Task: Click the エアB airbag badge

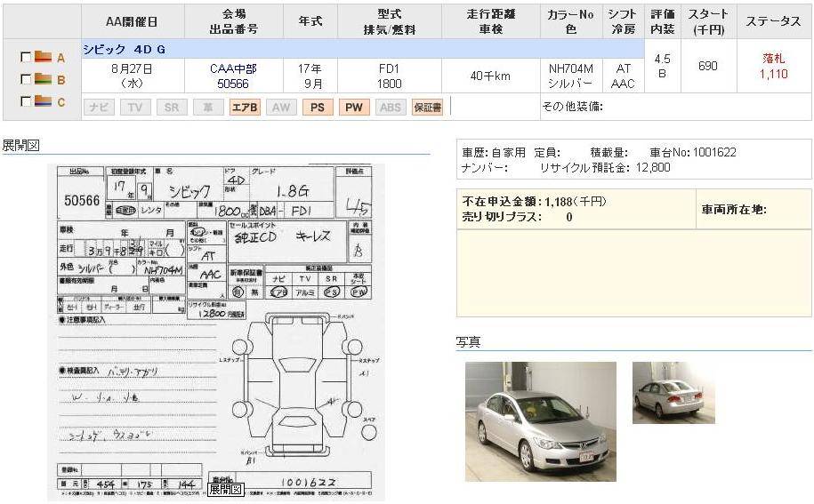Action: [x=245, y=108]
